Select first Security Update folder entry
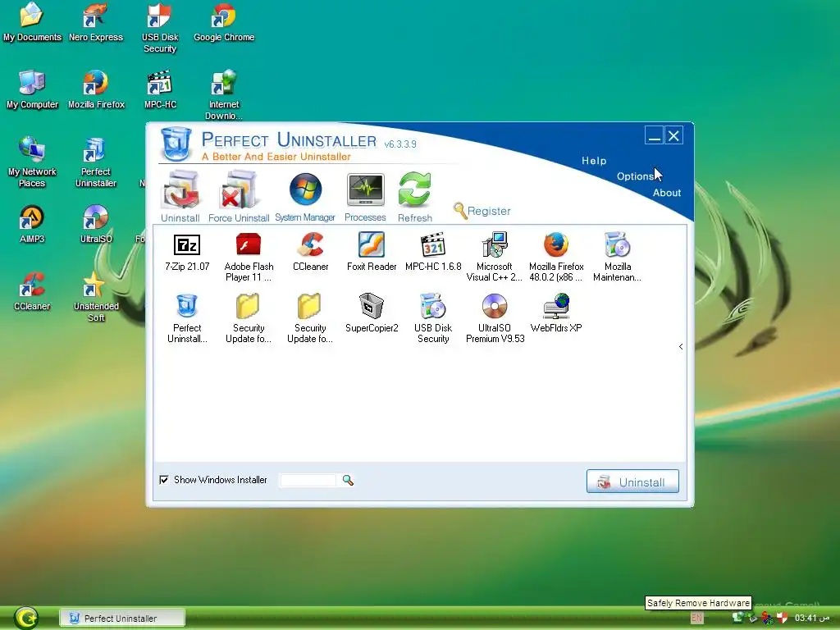 (248, 318)
